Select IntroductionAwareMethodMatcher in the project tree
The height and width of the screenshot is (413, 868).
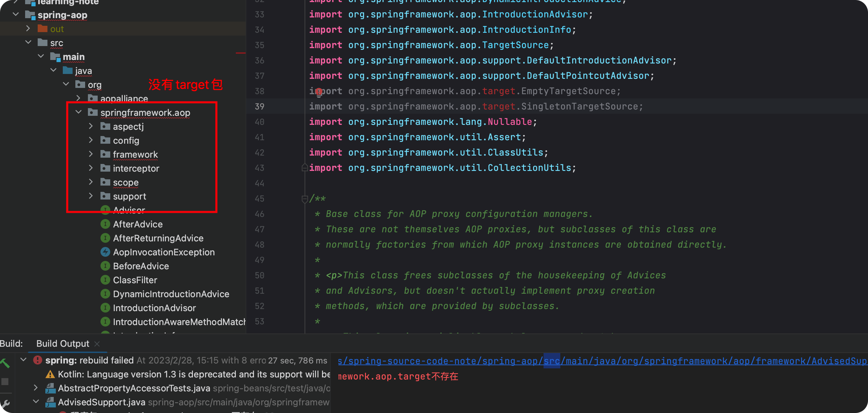coord(179,322)
